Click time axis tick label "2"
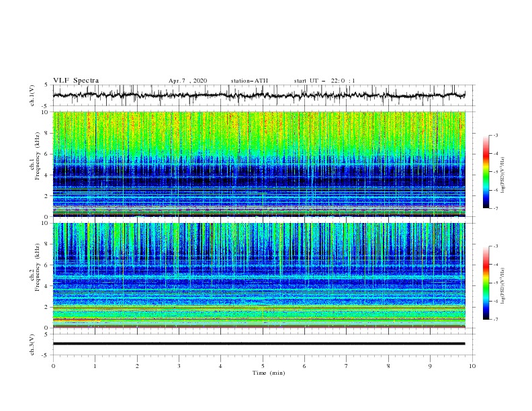 click(137, 366)
